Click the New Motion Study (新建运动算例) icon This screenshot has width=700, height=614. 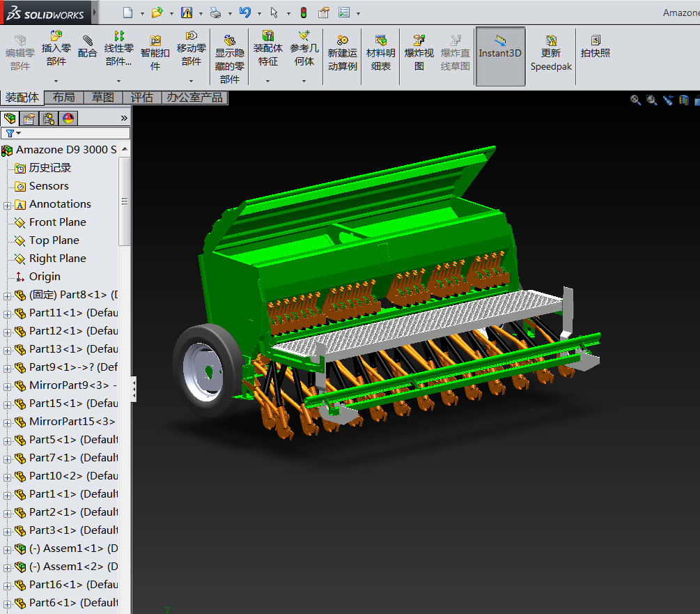tap(342, 52)
